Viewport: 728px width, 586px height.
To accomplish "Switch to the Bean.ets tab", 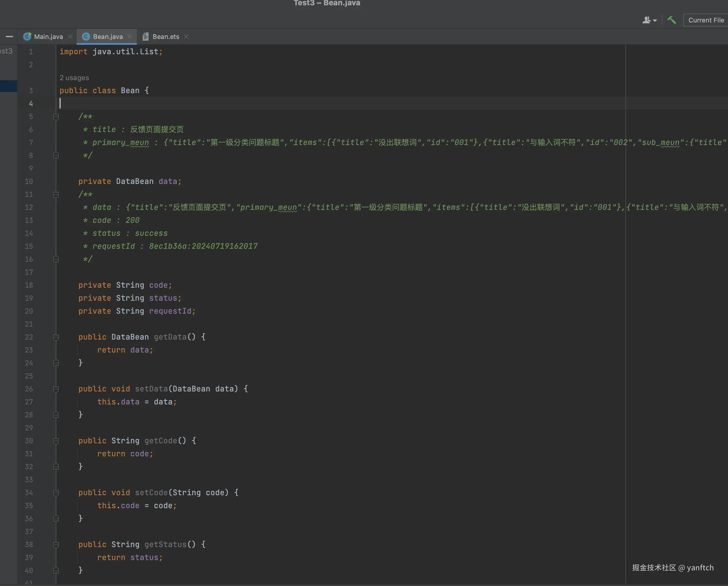I will (x=165, y=37).
